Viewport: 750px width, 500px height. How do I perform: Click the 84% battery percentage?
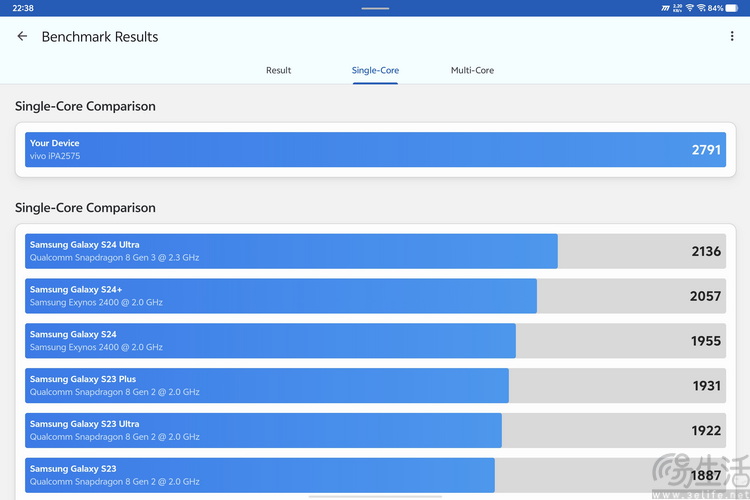(716, 8)
